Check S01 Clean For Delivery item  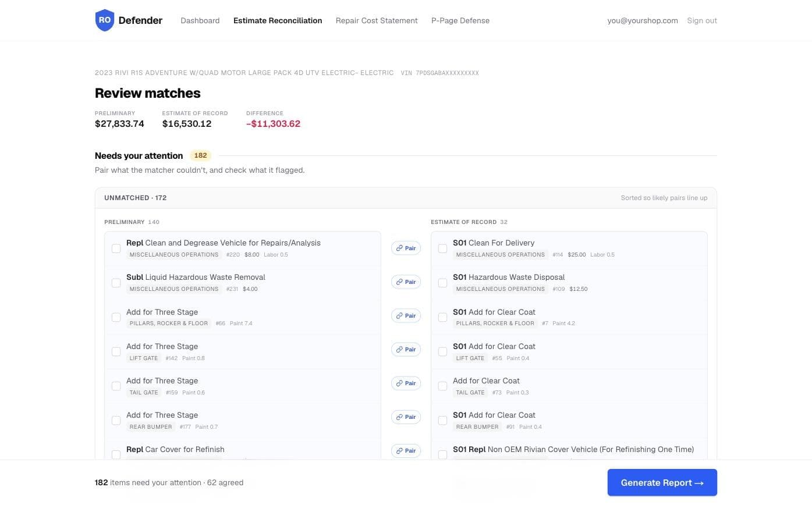coord(443,248)
